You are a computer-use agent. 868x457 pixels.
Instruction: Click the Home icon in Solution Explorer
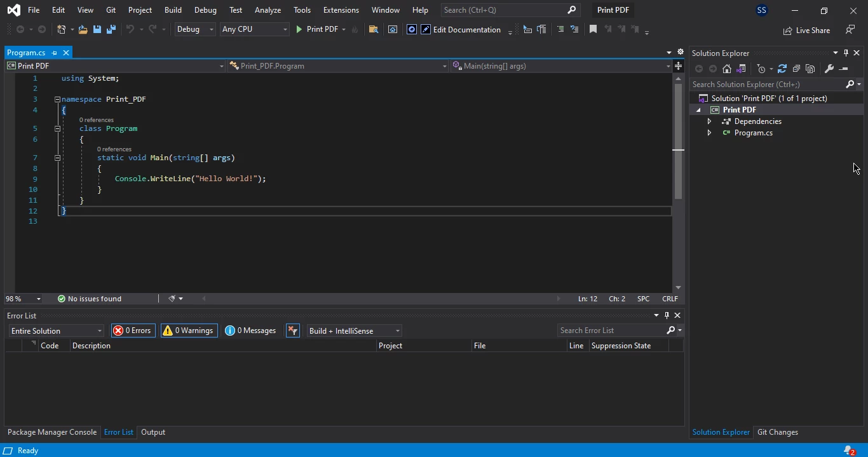727,69
